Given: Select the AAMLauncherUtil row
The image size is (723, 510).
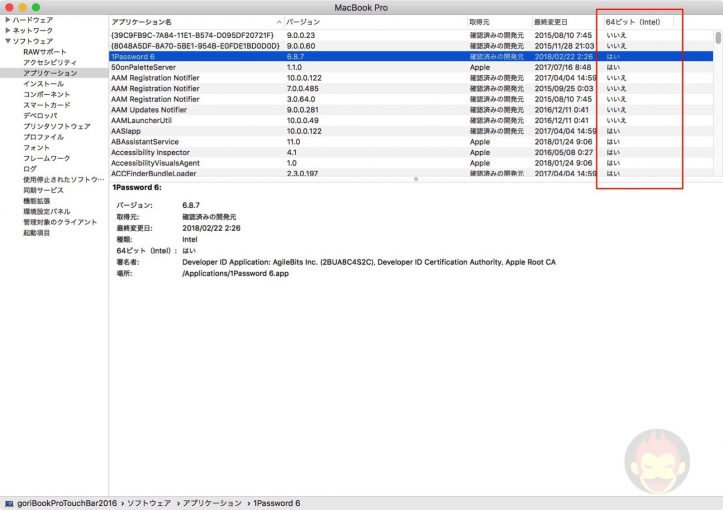Looking at the screenshot, I should [411, 120].
